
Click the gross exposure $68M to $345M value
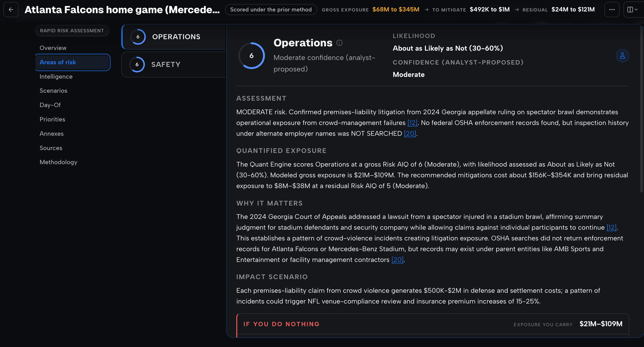pos(396,10)
